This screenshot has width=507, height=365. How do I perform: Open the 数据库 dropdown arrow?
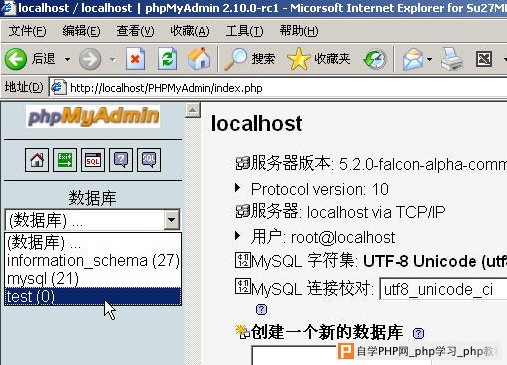coord(172,220)
